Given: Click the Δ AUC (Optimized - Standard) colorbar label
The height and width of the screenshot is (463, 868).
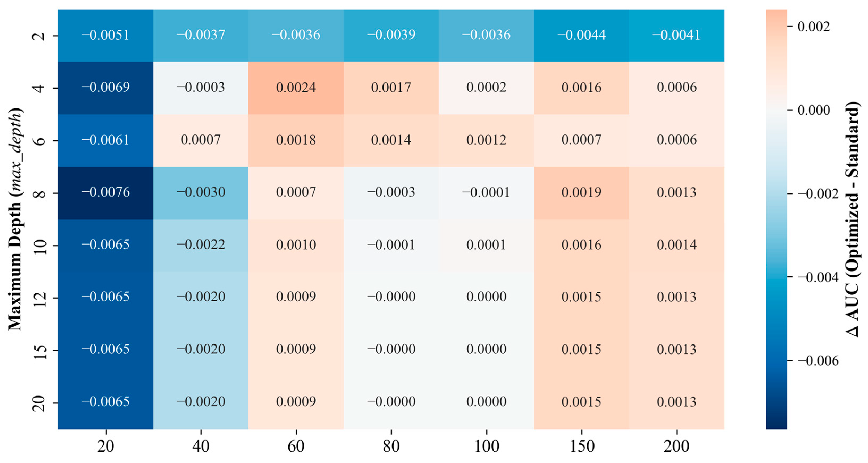Looking at the screenshot, I should click(853, 219).
